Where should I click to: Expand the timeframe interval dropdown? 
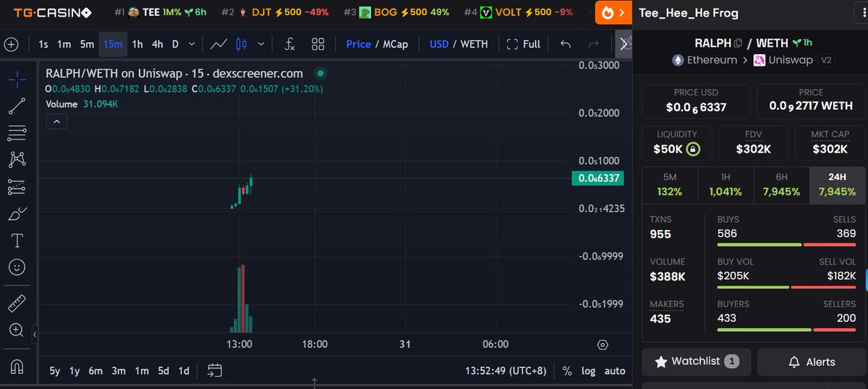coord(192,44)
